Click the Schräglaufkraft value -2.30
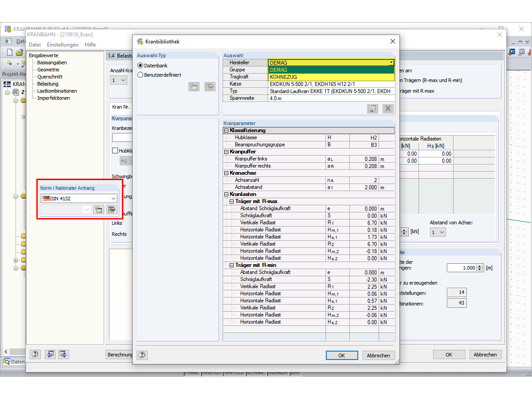This screenshot has height=399, width=532. (364, 279)
